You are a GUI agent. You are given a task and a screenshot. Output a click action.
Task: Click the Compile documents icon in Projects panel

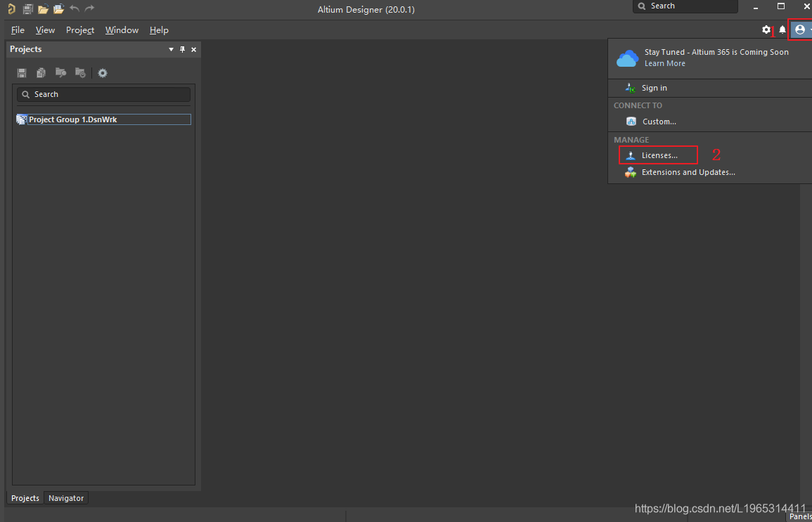(x=41, y=73)
